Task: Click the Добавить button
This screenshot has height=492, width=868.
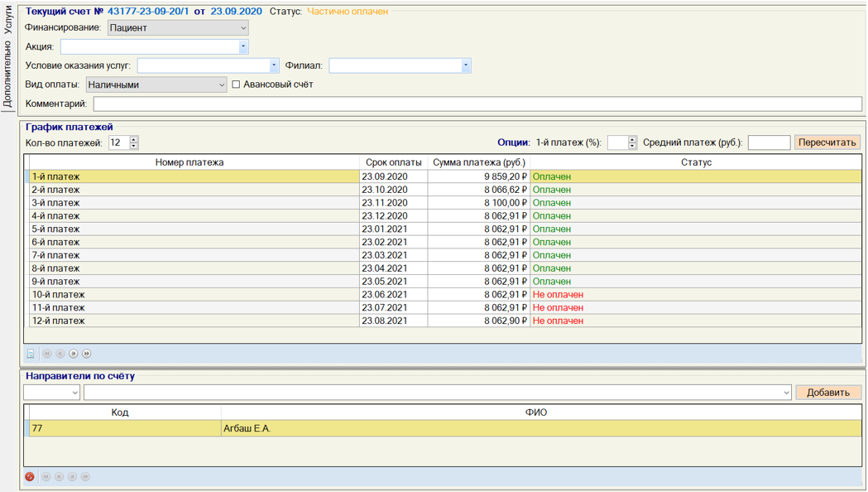Action: (x=827, y=393)
